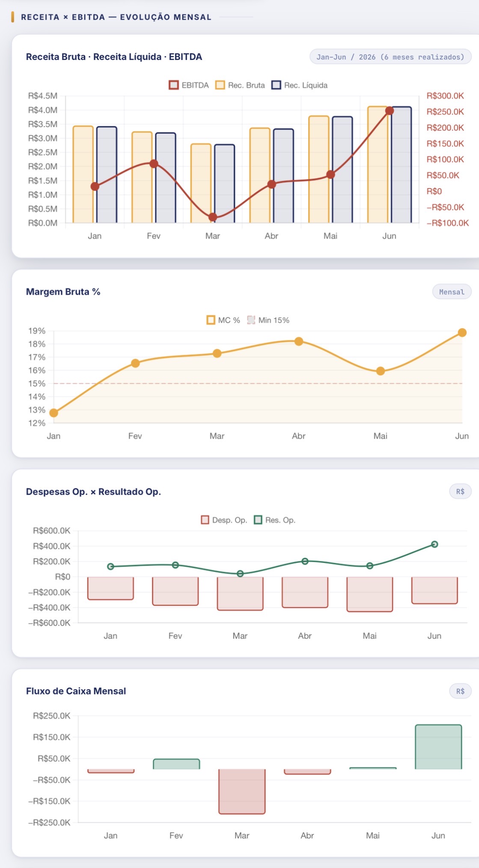Select the June EBITDA data point
The height and width of the screenshot is (868, 479).
[x=390, y=111]
